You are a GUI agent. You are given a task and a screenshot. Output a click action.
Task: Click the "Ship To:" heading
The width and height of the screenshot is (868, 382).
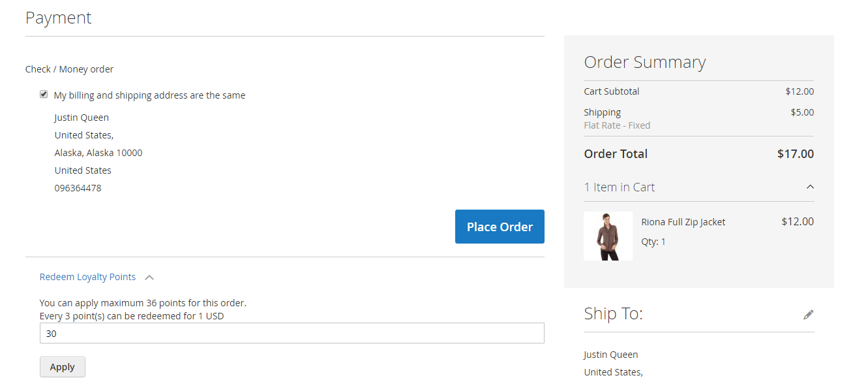613,314
